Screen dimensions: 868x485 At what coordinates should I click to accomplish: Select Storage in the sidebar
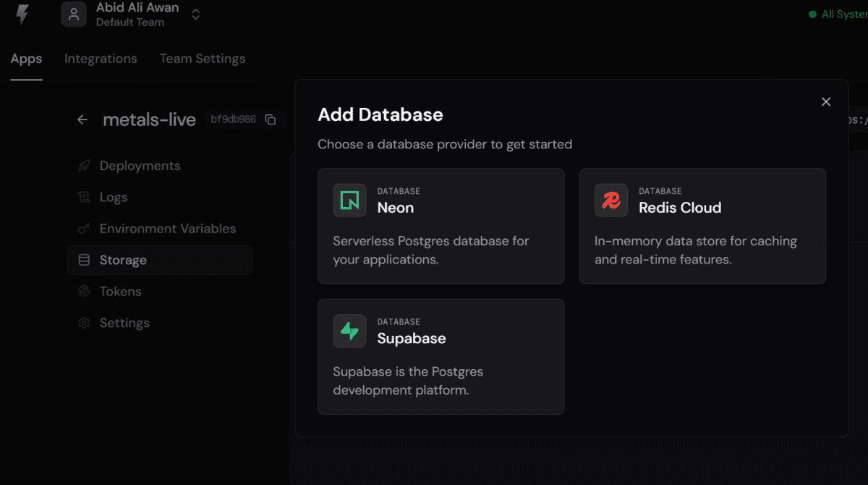pyautogui.click(x=160, y=260)
